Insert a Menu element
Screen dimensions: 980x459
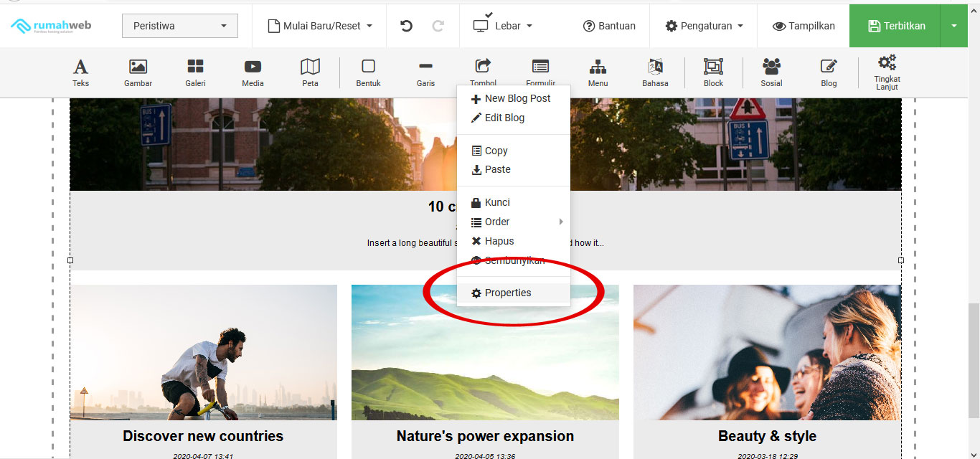tap(598, 73)
